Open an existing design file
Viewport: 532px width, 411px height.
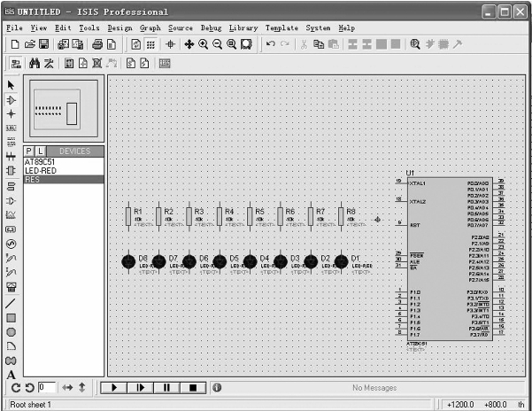pos(29,44)
